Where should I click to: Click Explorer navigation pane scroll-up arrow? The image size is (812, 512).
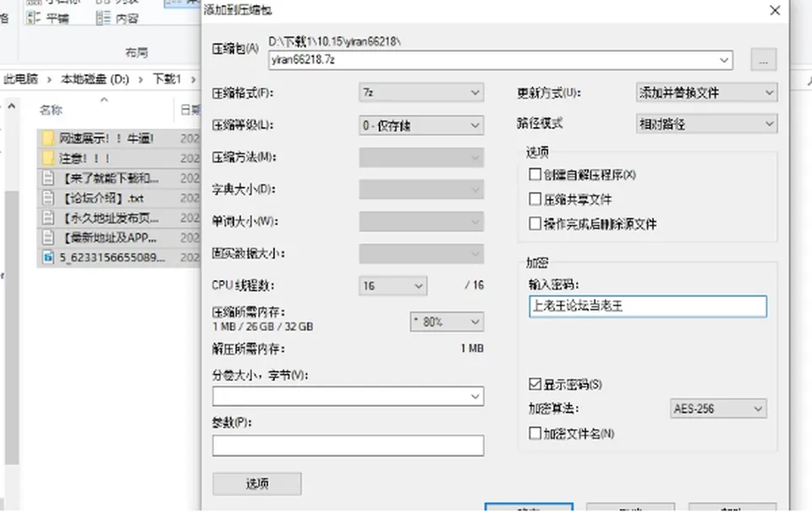pyautogui.click(x=11, y=107)
